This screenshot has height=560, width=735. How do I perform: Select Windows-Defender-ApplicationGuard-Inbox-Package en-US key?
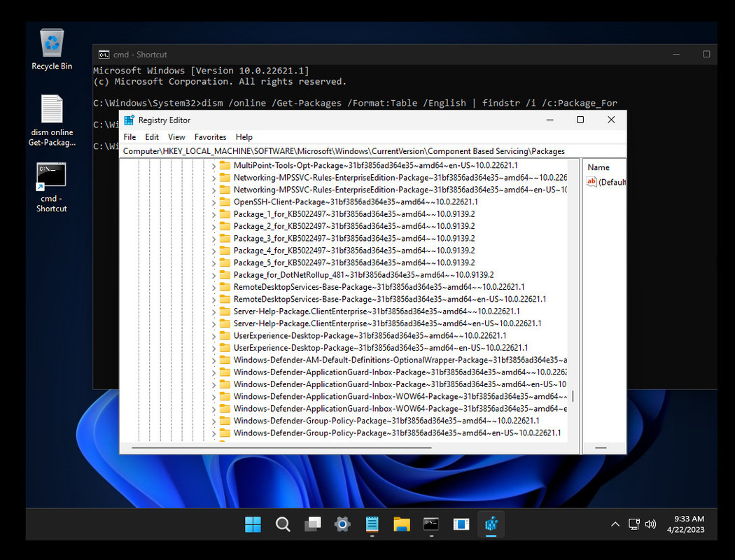[x=400, y=384]
